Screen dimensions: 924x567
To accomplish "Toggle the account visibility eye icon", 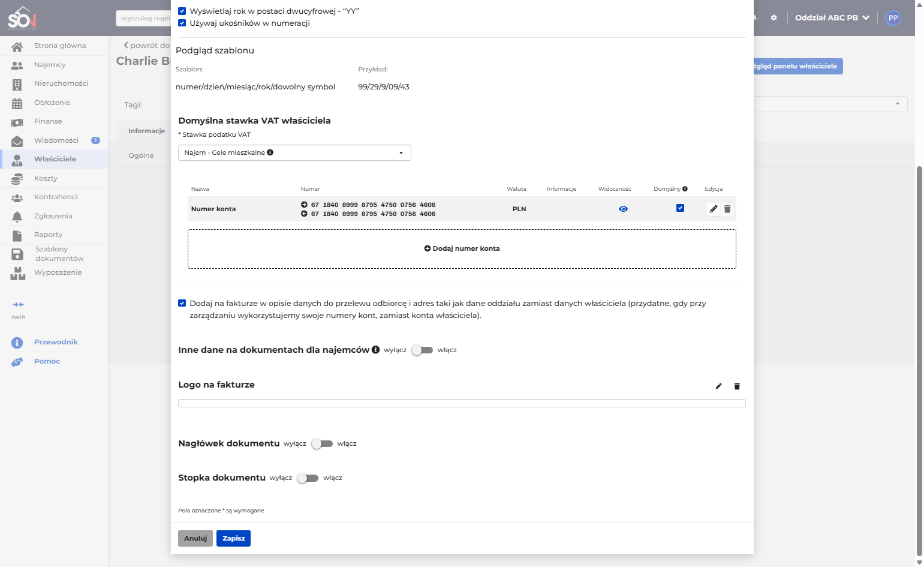I will tap(623, 209).
